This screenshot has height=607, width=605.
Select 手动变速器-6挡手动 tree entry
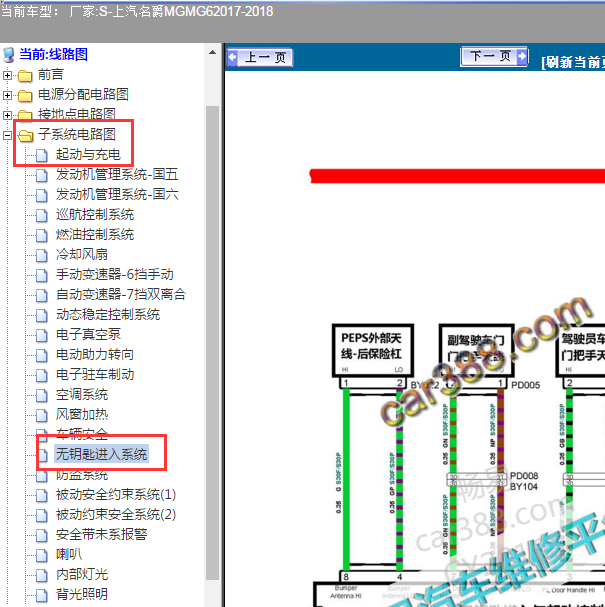point(115,274)
